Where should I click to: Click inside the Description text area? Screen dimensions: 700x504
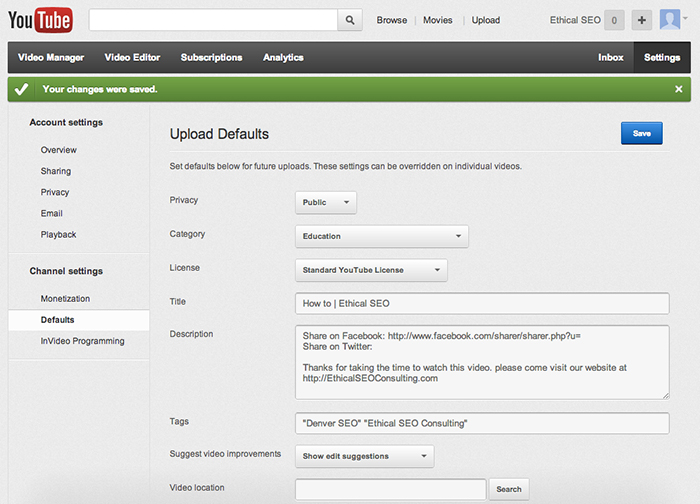coord(482,362)
